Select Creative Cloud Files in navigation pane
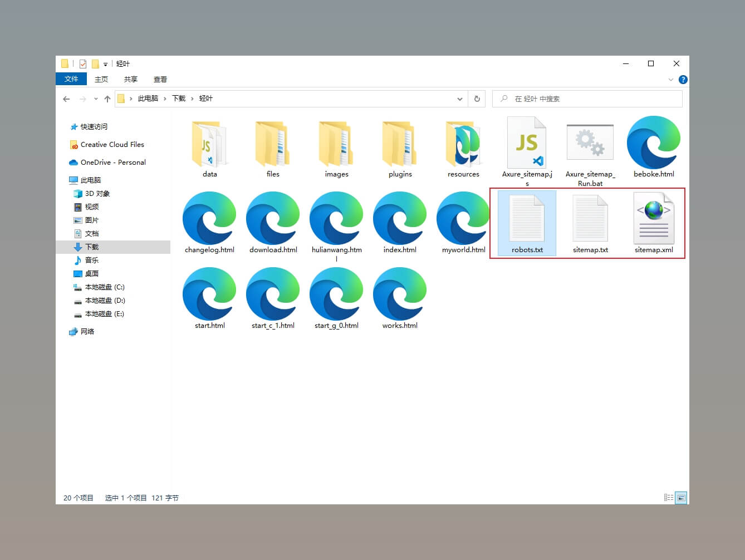Viewport: 745px width, 560px height. tap(112, 145)
